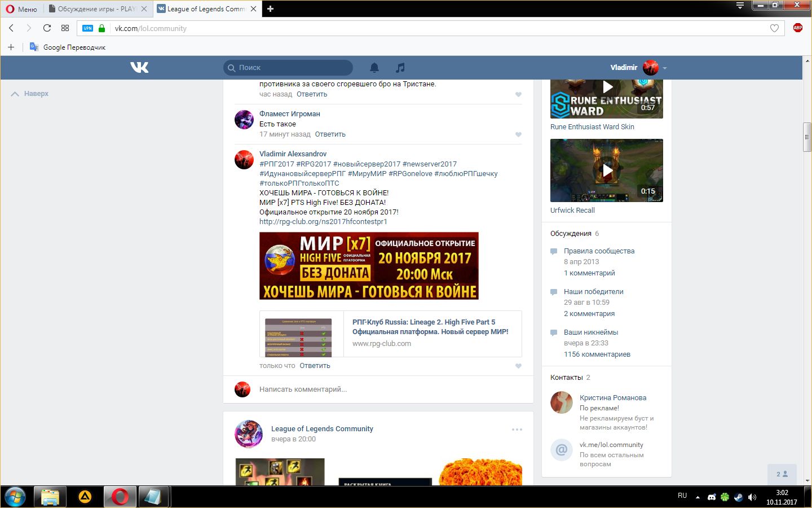Open the Windows Start button
812x508 pixels.
coord(15,497)
